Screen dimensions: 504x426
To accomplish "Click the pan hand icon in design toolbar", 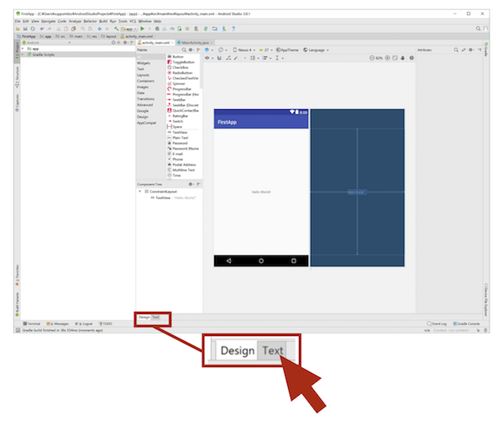I will pyautogui.click(x=402, y=58).
